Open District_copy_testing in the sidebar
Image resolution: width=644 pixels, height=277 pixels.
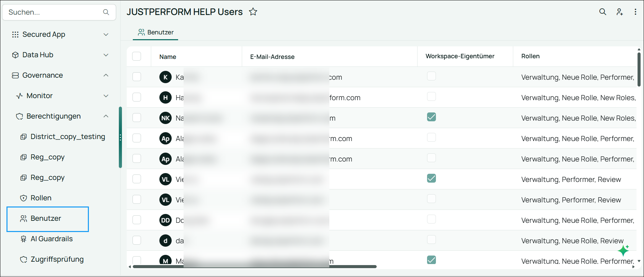coord(68,137)
